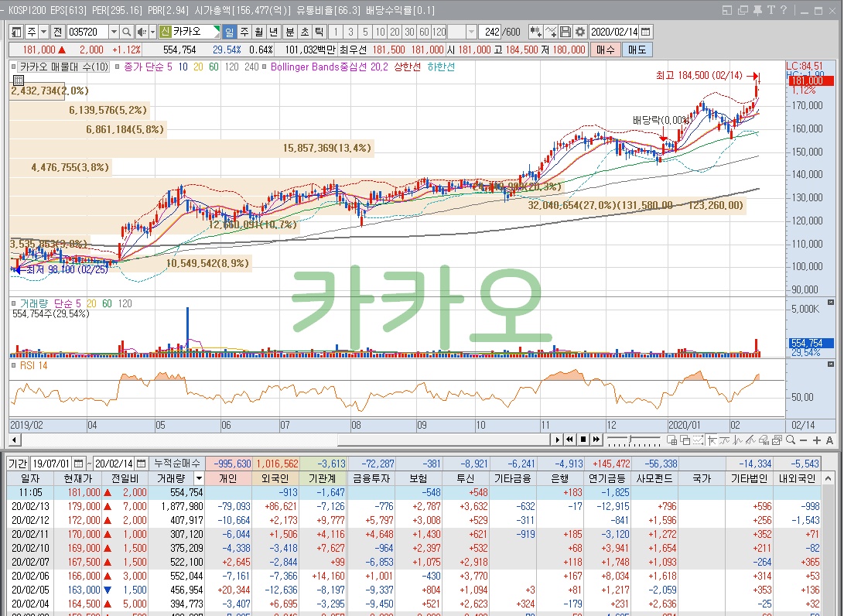Viewport: 844px width, 616px height.
Task: Close the volume pane with its X
Action: (x=831, y=303)
